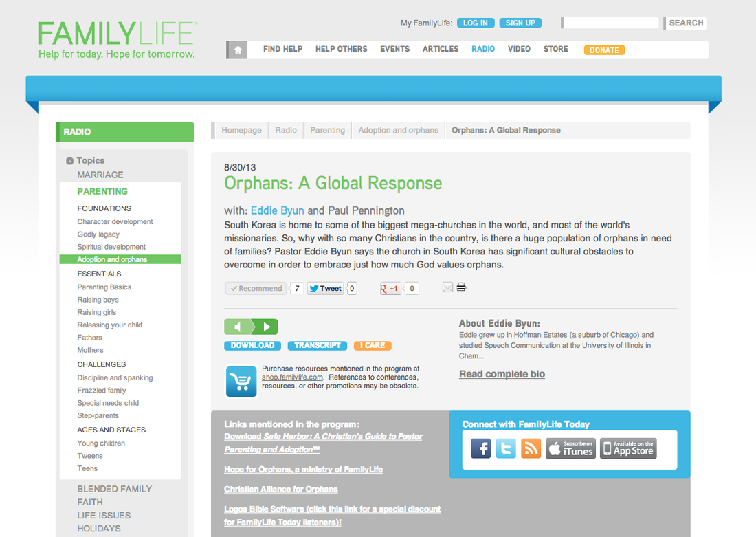Open shop.familylife.com link
Image resolution: width=756 pixels, height=537 pixels.
[292, 377]
